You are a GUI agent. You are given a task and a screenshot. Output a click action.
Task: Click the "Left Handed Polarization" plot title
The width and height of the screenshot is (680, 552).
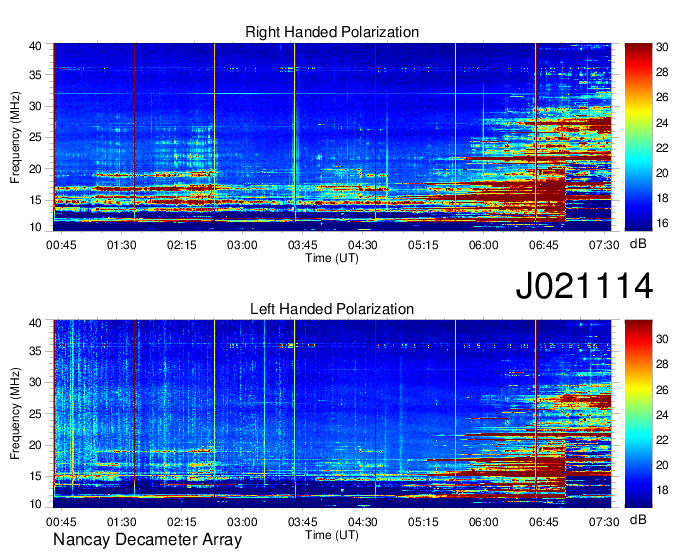332,309
